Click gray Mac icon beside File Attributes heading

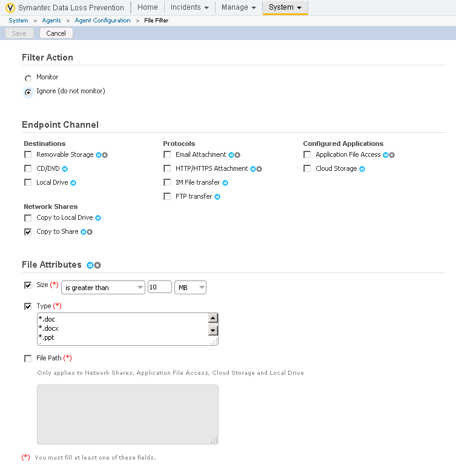click(x=97, y=265)
